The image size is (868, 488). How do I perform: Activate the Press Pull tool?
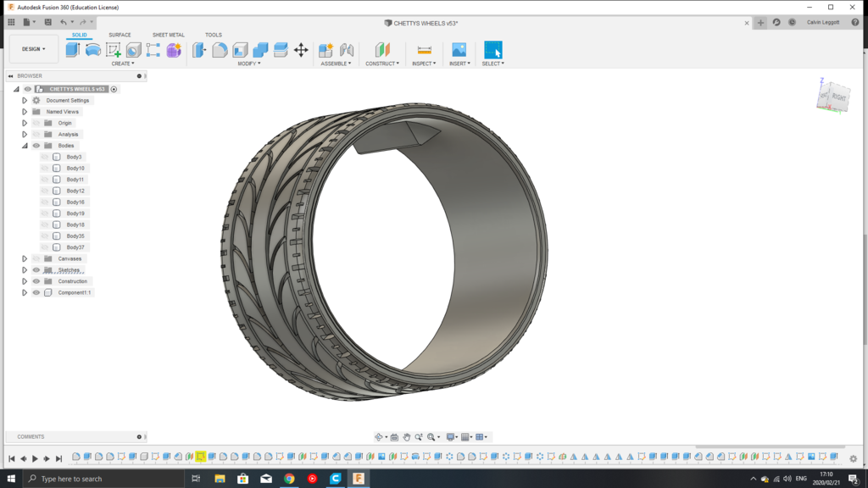(x=198, y=49)
